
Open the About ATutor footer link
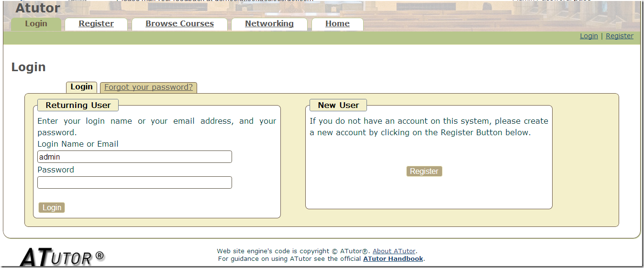tap(394, 251)
